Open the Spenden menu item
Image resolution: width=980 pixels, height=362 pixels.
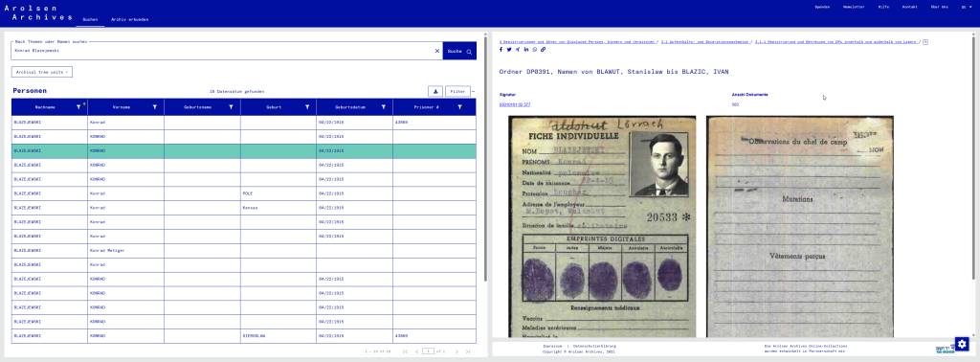click(x=822, y=7)
